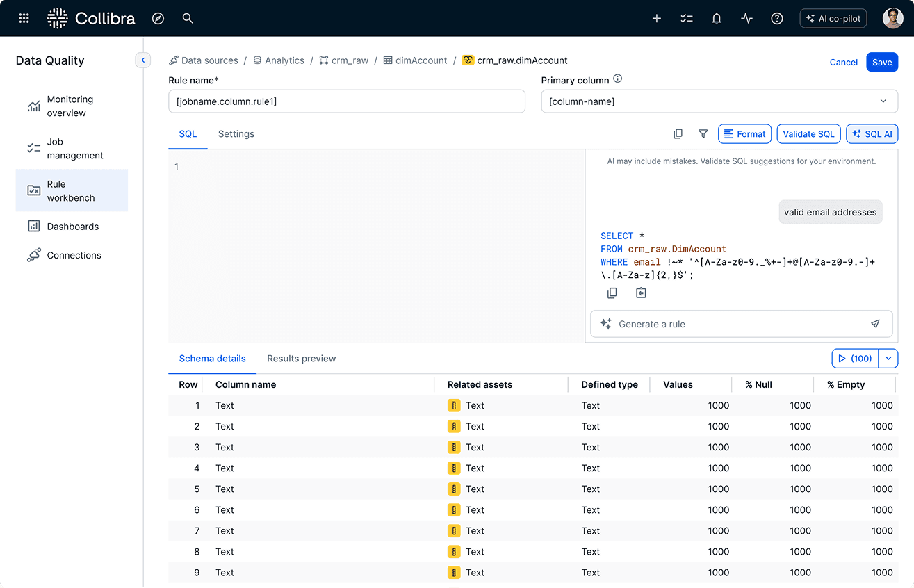Open the tasks checklist icon
The width and height of the screenshot is (914, 588).
[x=687, y=19]
